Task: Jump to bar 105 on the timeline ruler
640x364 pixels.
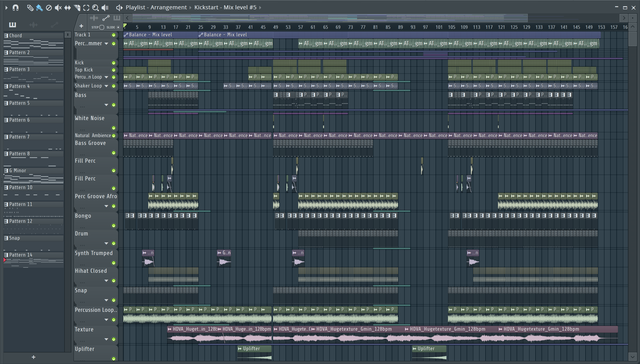Action: click(452, 27)
